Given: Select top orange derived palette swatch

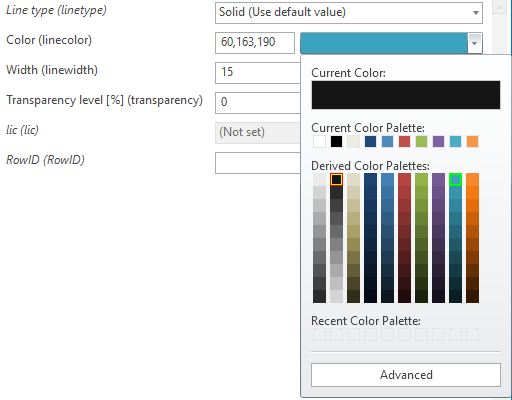Looking at the screenshot, I should click(x=472, y=179).
